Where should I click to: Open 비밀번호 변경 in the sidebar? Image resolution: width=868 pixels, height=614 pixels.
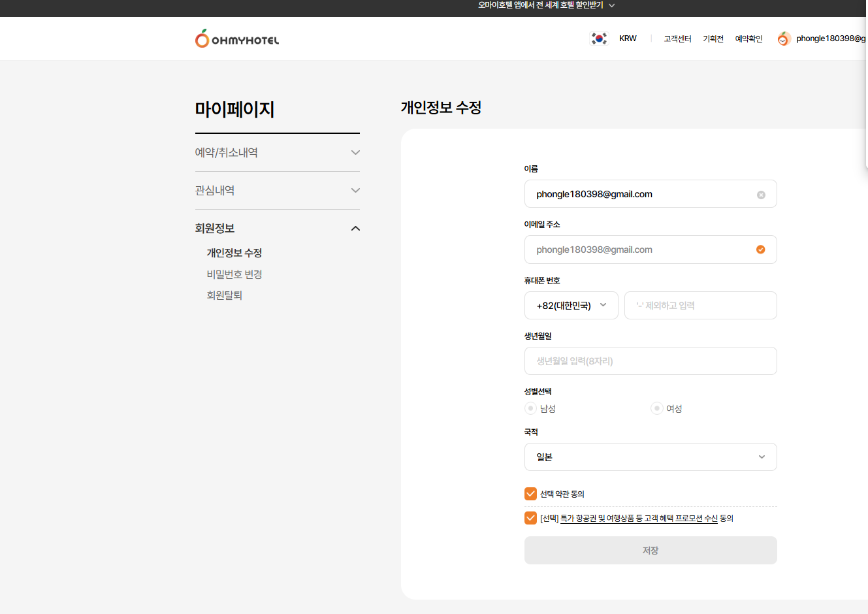(234, 274)
